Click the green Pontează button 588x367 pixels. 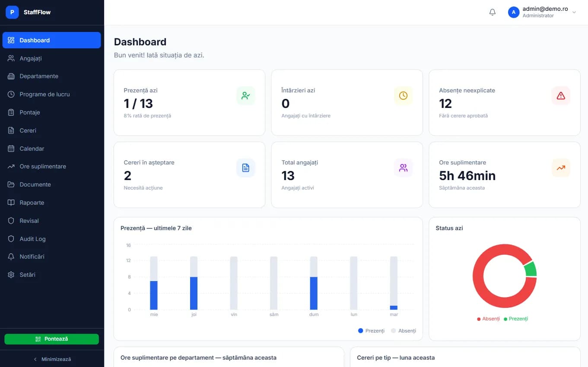pyautogui.click(x=52, y=339)
